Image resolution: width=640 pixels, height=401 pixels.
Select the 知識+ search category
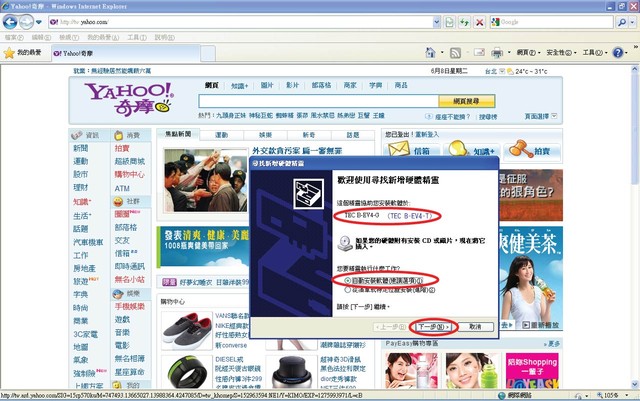[x=240, y=85]
